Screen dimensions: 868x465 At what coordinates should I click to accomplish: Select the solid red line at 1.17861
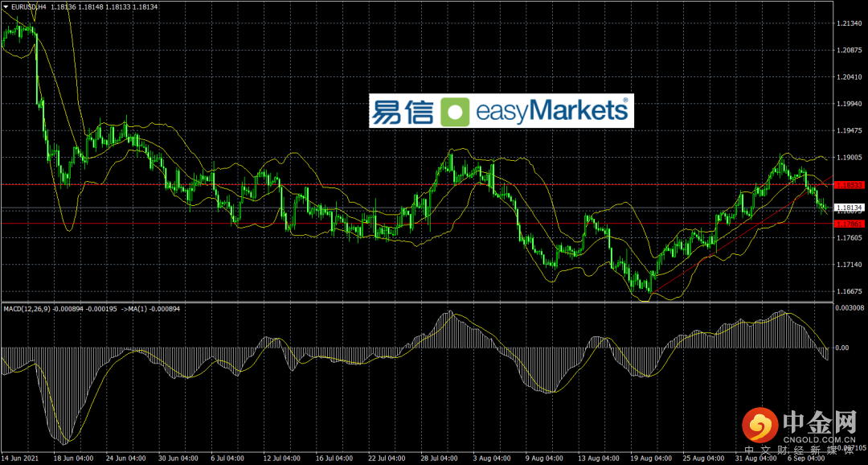click(x=417, y=224)
